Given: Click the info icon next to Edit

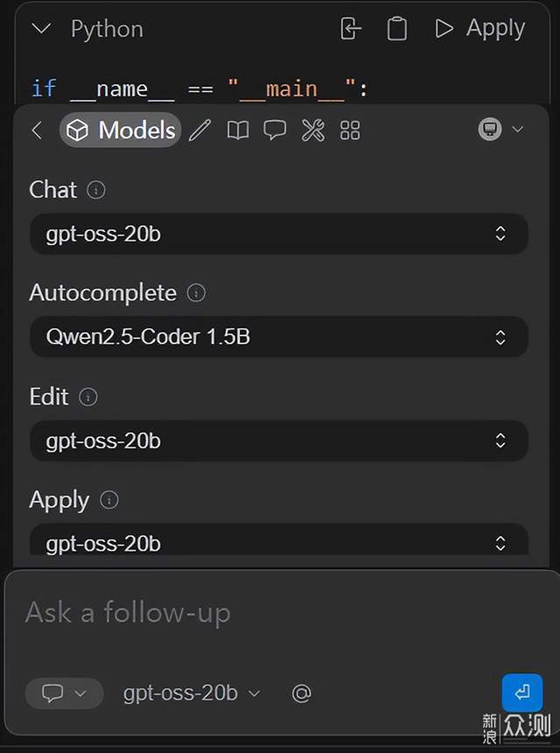Looking at the screenshot, I should coord(87,397).
